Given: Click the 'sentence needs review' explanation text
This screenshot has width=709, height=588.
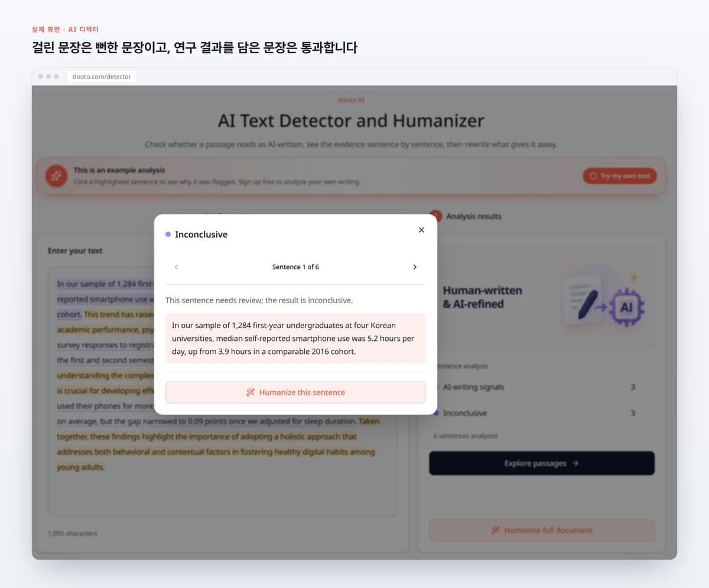Looking at the screenshot, I should (259, 300).
